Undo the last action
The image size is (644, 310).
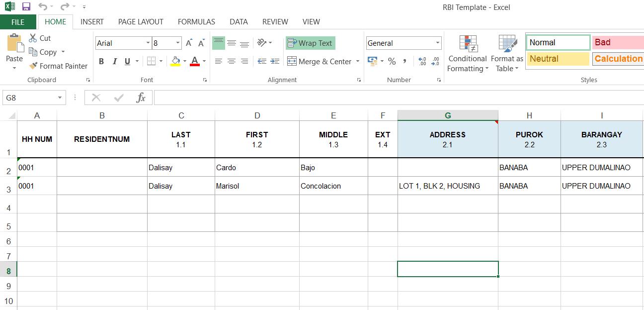click(42, 7)
